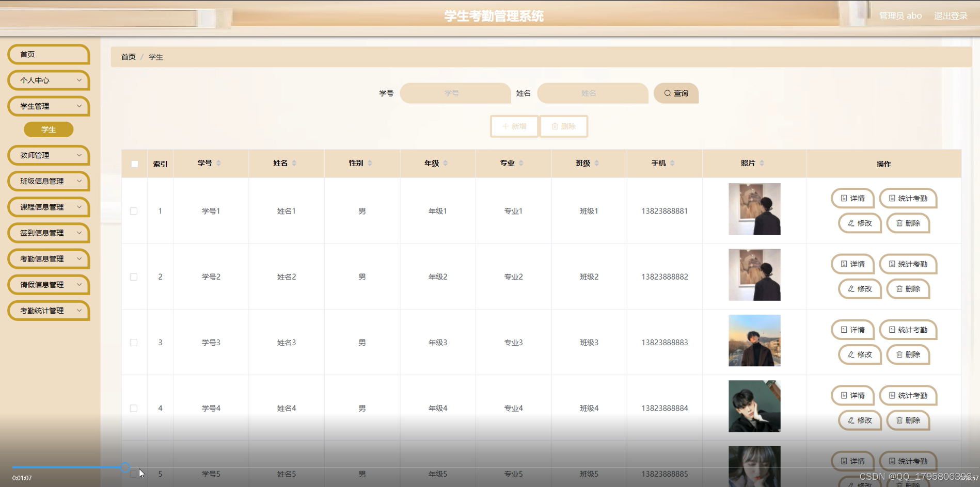Expand the 考勤统计管理 sidebar menu

49,310
